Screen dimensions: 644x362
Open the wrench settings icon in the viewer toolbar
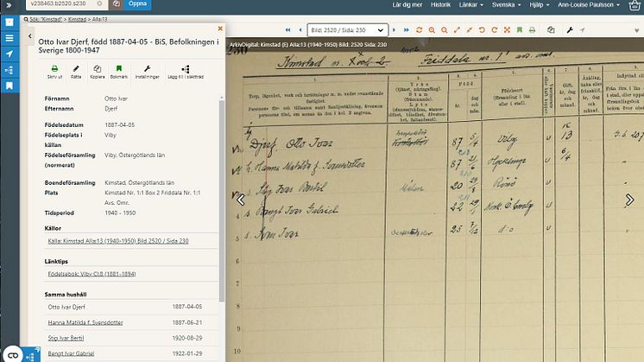[x=570, y=30]
